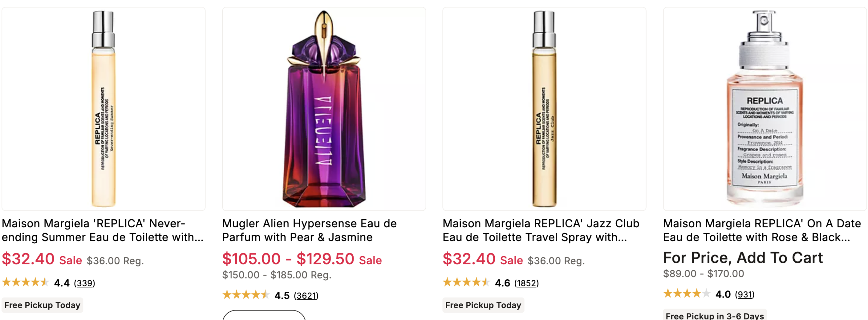Click Free Pickup Today badge under Jazz Club
The height and width of the screenshot is (320, 868).
(x=483, y=305)
